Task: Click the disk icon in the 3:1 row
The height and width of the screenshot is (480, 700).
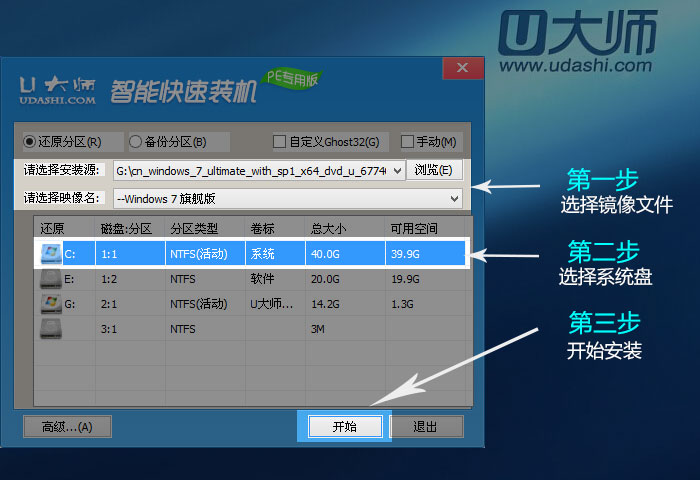Action: click(x=51, y=329)
